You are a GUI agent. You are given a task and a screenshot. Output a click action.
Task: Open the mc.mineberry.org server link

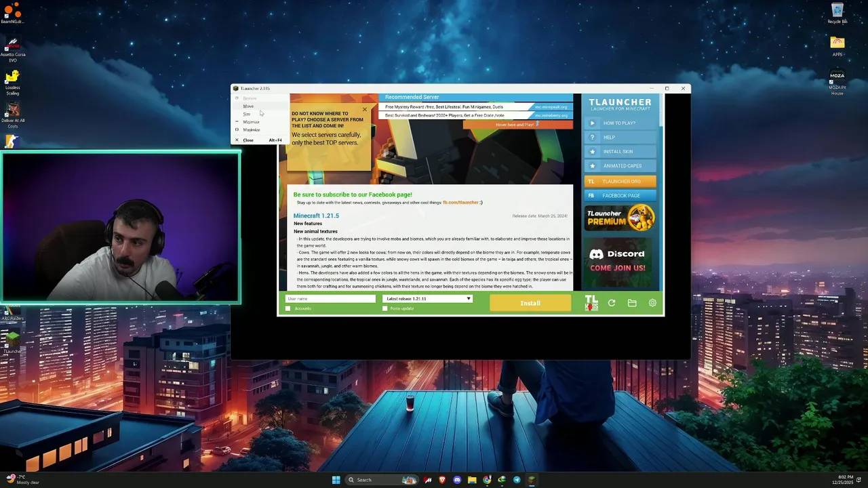(551, 115)
